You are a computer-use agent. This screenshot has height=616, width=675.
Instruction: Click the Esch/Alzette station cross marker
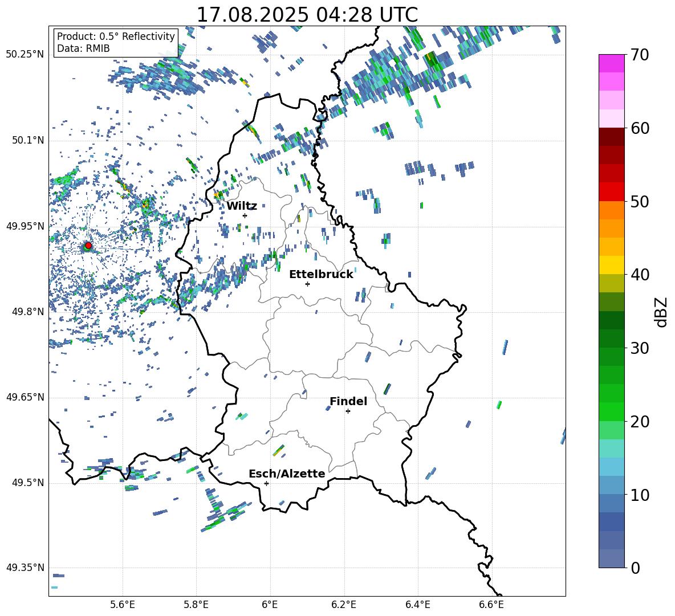pos(266,483)
